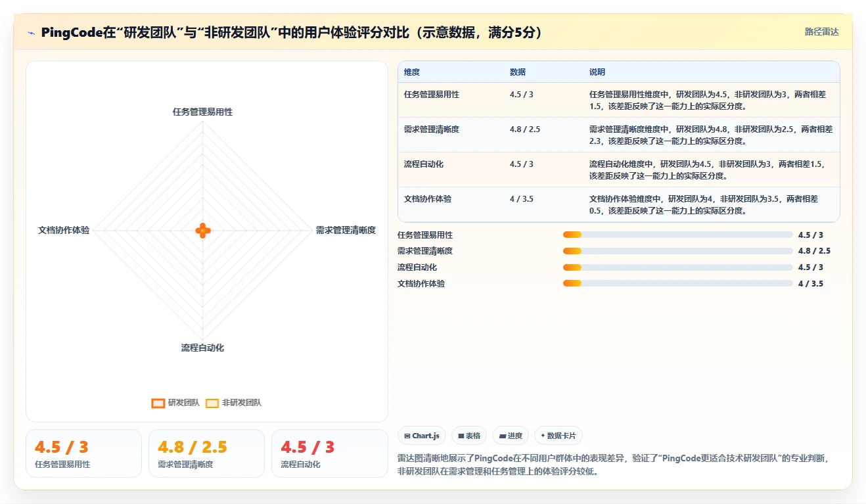Click the description mentioning 两者相差0.5
The image size is (866, 504).
(704, 204)
